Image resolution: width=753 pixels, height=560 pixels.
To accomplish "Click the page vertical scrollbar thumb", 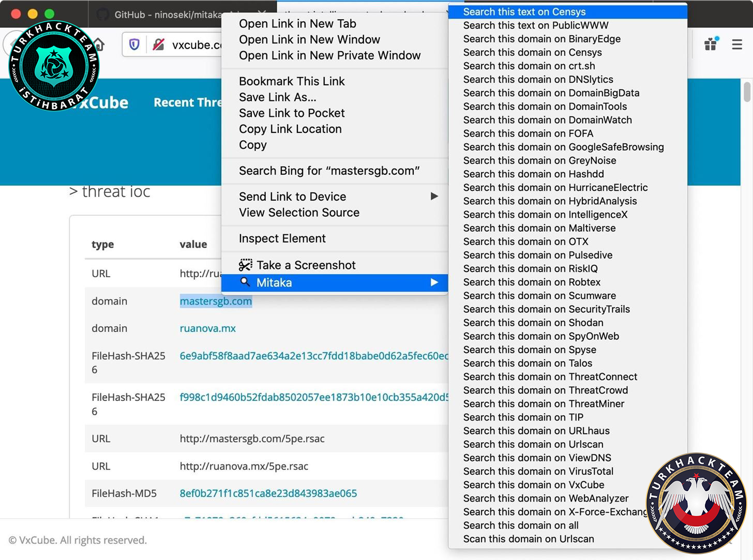I will pos(747,92).
